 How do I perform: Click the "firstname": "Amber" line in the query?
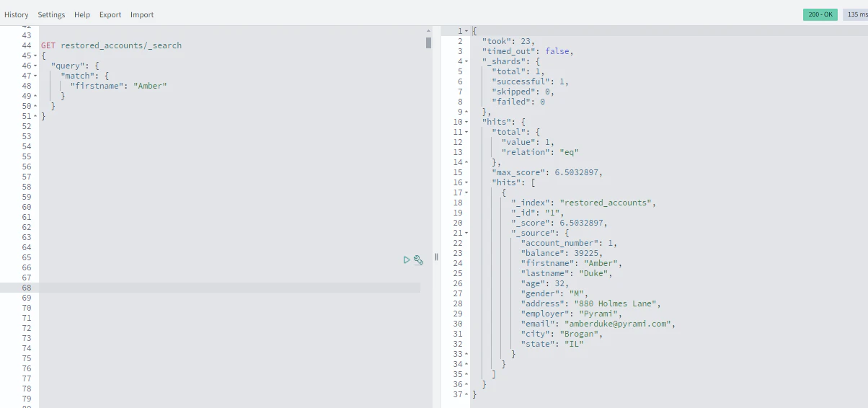click(x=118, y=86)
